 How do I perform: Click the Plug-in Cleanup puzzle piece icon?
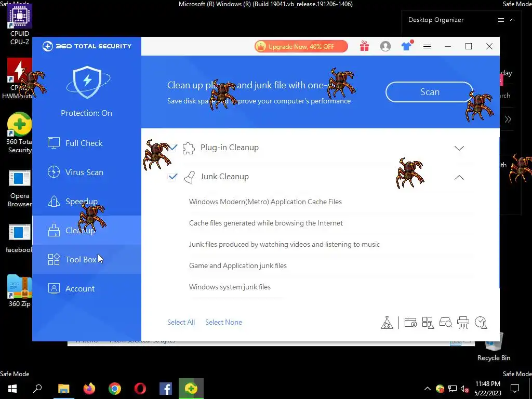189,148
